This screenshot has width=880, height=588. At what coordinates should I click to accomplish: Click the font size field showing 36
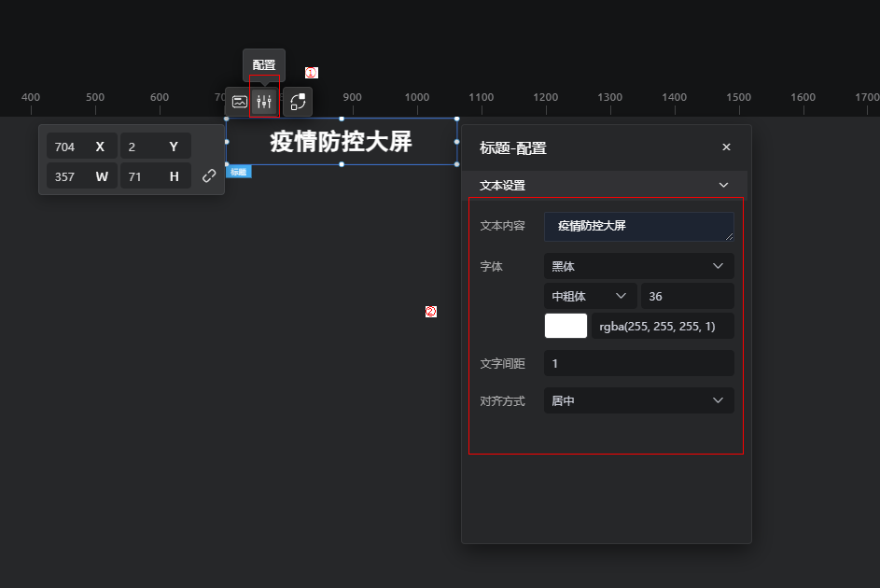tap(688, 296)
